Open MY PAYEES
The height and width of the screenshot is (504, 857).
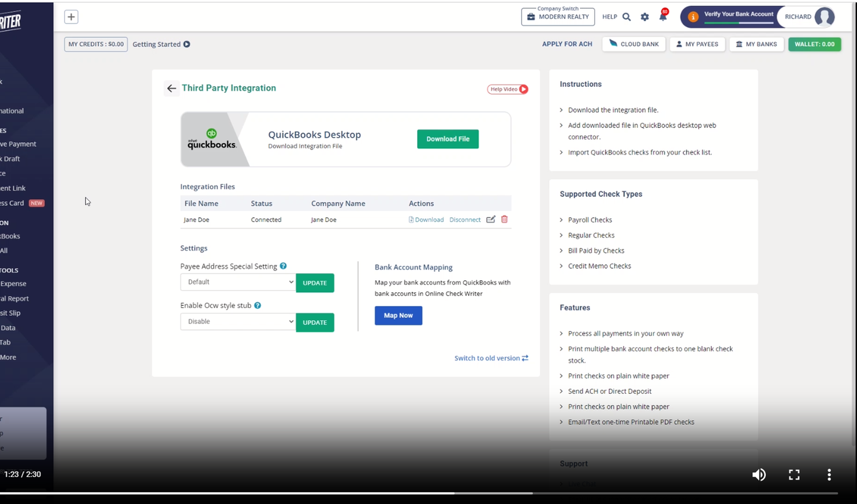pos(697,44)
